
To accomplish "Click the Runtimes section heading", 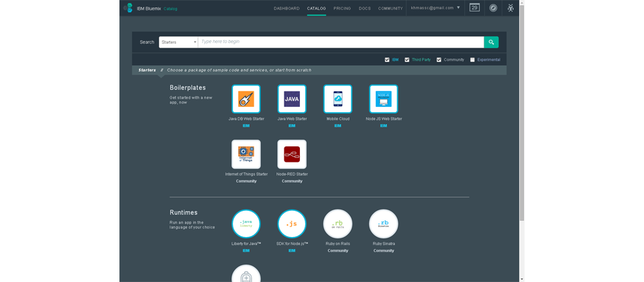I will click(x=184, y=213).
